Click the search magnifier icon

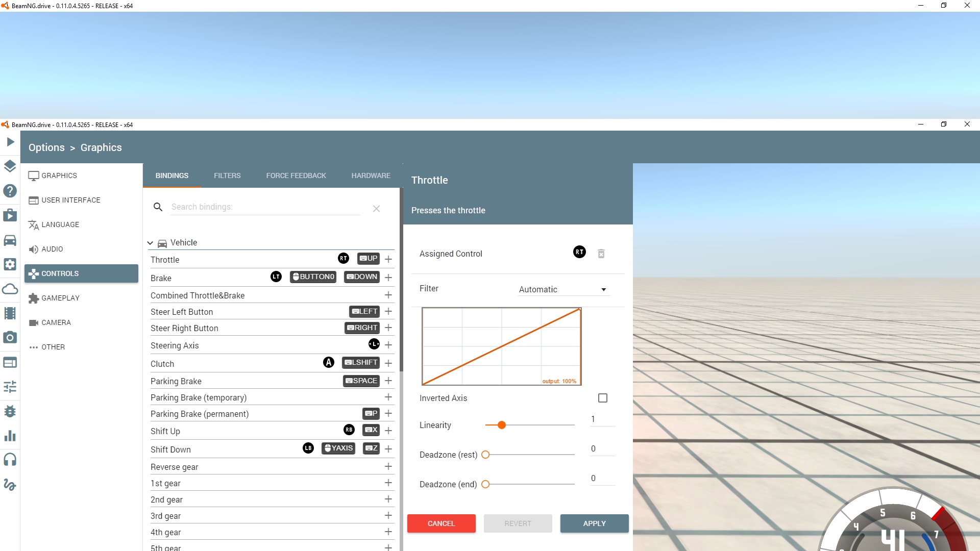pos(158,207)
